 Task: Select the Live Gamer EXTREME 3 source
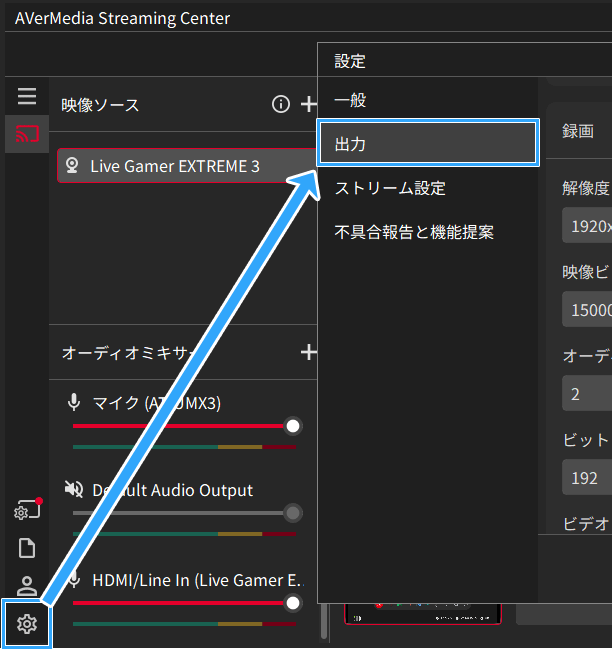point(187,166)
